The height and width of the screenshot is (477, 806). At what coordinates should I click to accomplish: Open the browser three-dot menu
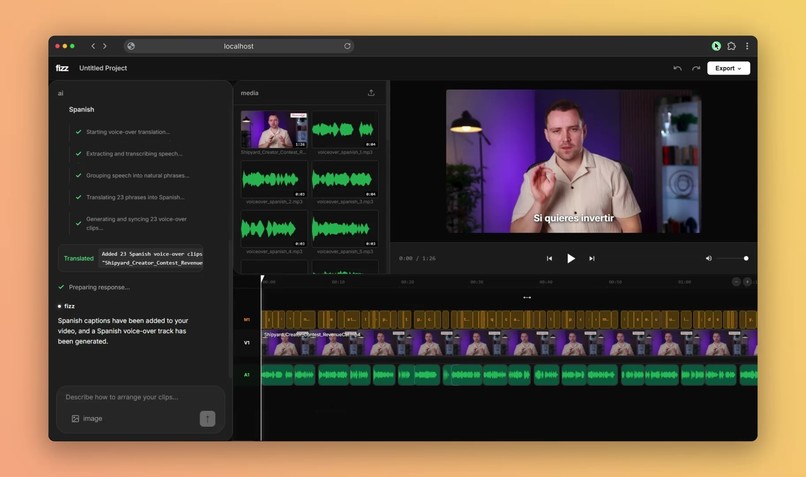(x=747, y=46)
